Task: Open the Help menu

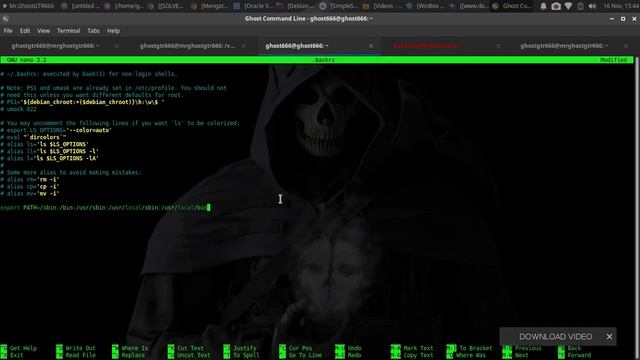Action: tap(113, 31)
